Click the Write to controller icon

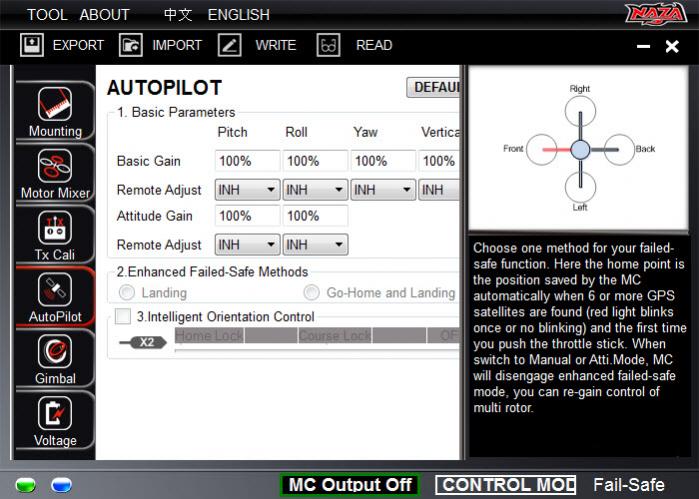point(230,45)
